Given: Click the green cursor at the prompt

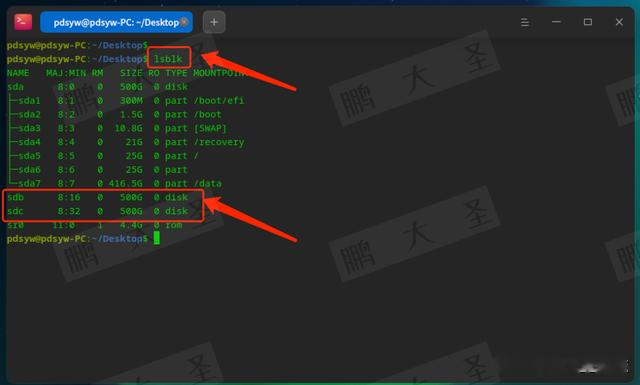Looking at the screenshot, I should [157, 239].
